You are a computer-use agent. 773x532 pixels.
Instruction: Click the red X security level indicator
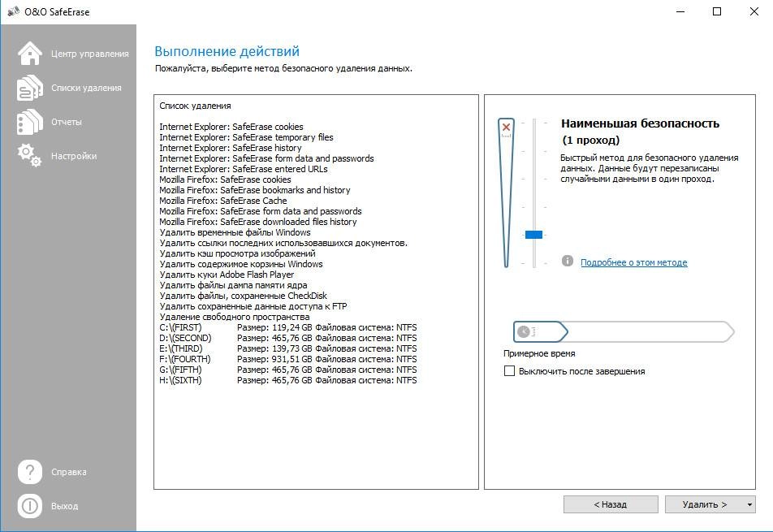[506, 128]
